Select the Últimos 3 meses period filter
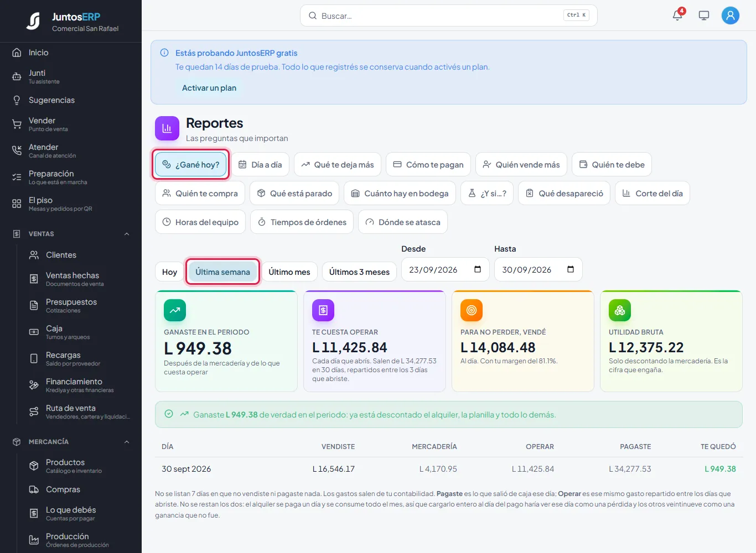This screenshot has width=756, height=553. pyautogui.click(x=359, y=272)
